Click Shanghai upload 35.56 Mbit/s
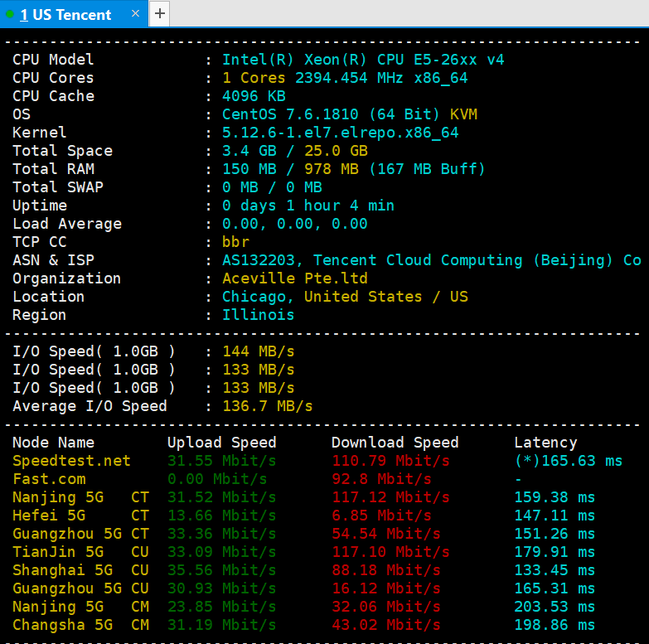This screenshot has height=644, width=649. [222, 570]
